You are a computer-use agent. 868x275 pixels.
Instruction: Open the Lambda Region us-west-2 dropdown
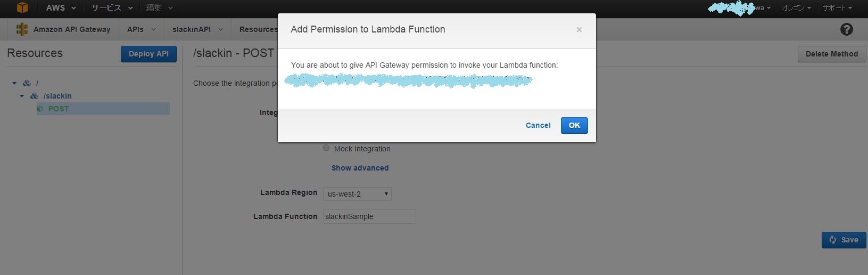[x=357, y=194]
